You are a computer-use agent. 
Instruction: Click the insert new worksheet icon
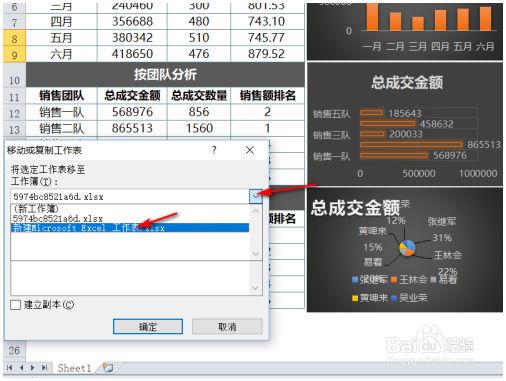pyautogui.click(x=108, y=368)
